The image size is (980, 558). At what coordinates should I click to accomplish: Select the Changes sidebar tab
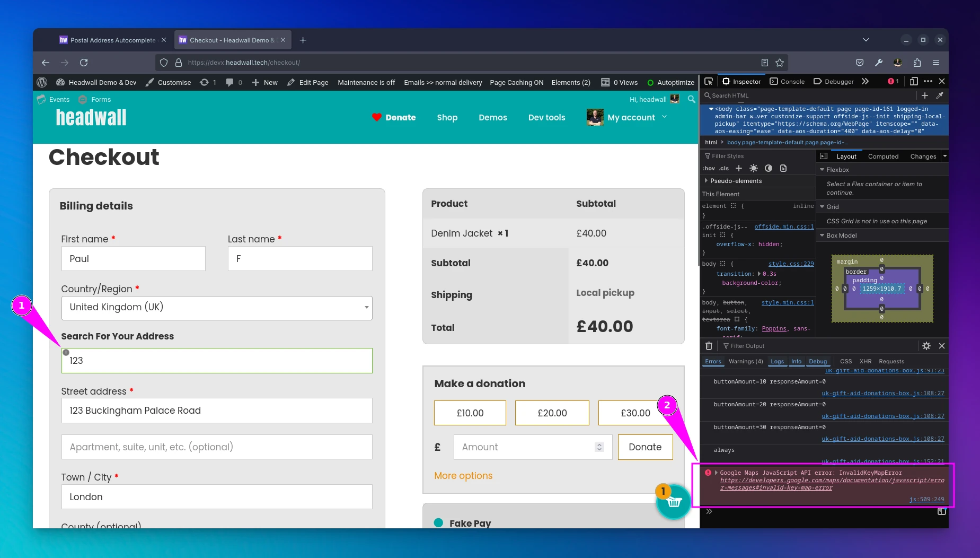tap(923, 156)
